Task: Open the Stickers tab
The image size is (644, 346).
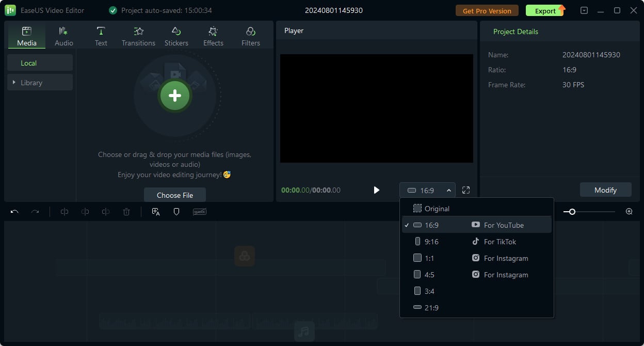Action: click(176, 36)
